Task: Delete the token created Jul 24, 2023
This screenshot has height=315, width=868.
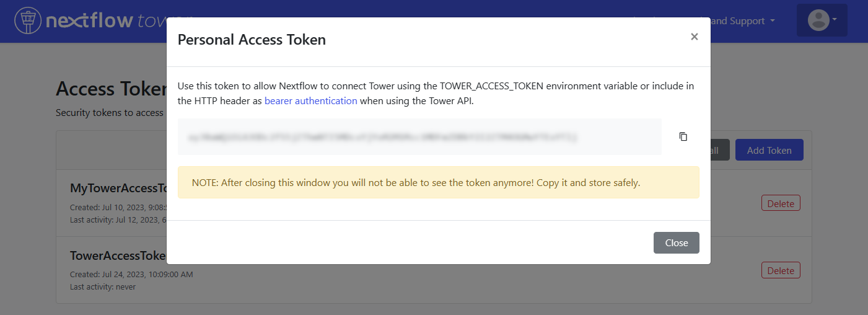Action: [x=780, y=270]
